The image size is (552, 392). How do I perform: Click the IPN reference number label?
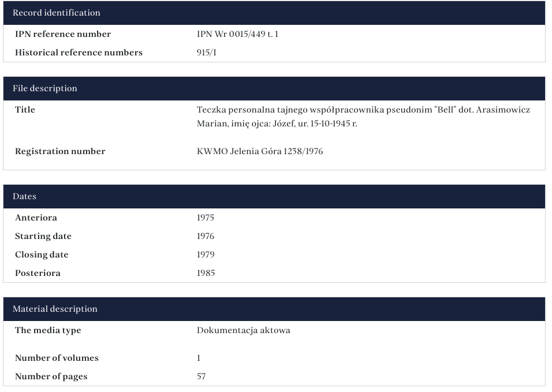63,34
